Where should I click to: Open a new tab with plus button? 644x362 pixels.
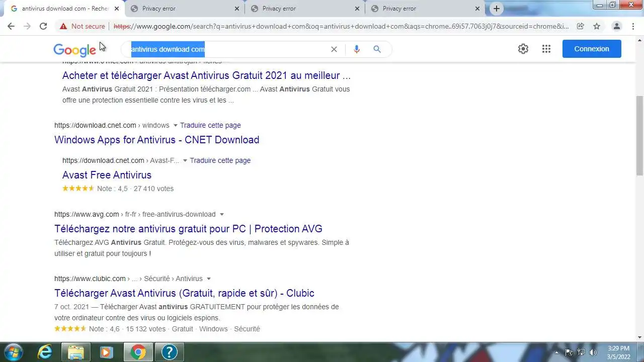(497, 9)
